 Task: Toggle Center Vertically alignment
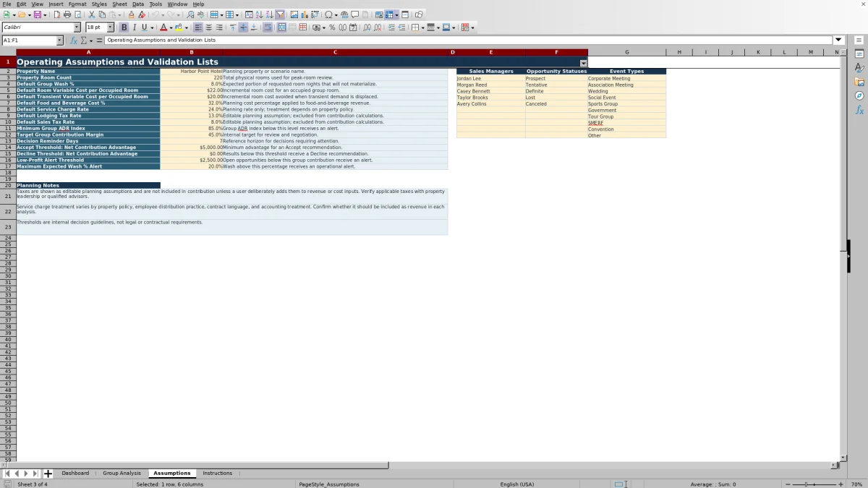[x=243, y=27]
